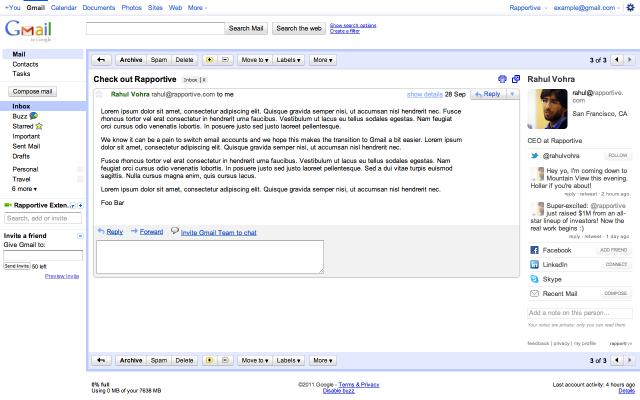Open top Labels dropdown
The height and width of the screenshot is (400, 640).
coord(289,60)
